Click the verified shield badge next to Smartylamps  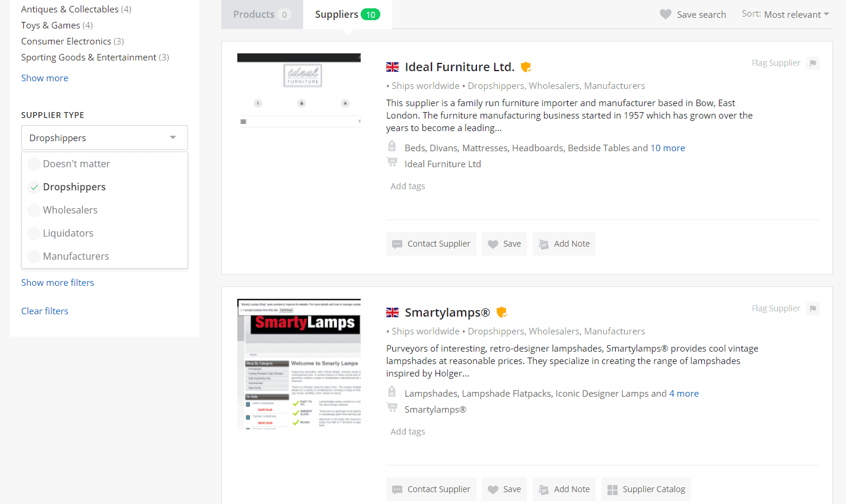(501, 312)
